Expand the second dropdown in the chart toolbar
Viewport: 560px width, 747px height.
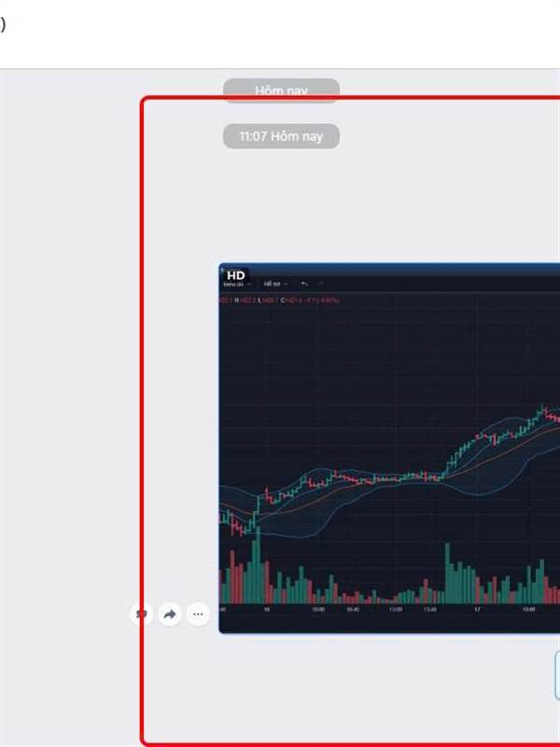pyautogui.click(x=275, y=284)
